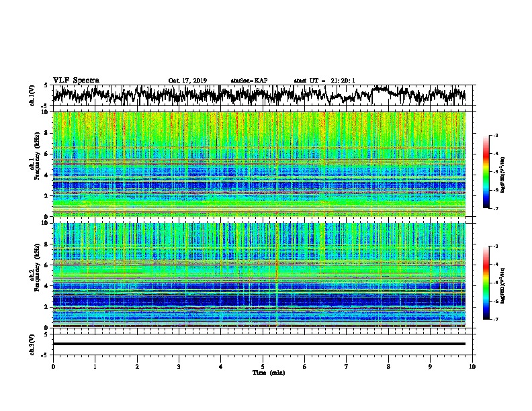Click the 'station=KAP' label
532x411 pixels.
pos(249,81)
